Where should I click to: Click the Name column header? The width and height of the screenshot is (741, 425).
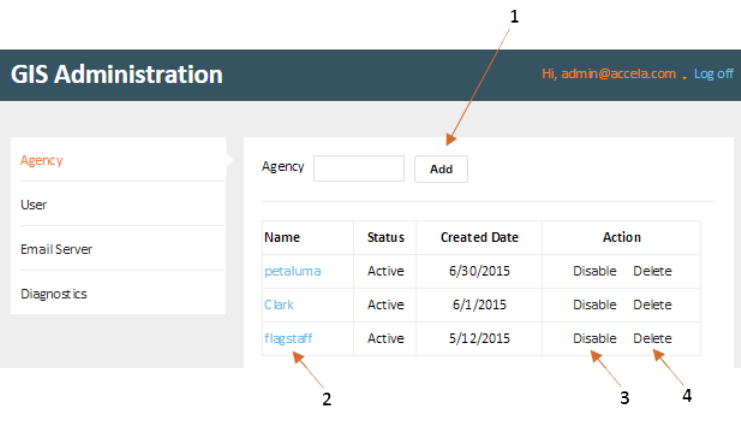(282, 238)
